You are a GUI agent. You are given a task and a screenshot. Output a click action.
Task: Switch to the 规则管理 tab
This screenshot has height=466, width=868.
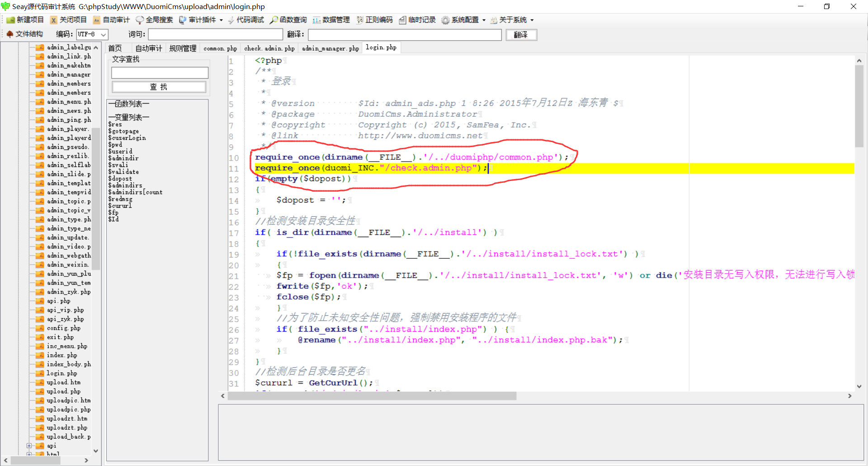[183, 48]
